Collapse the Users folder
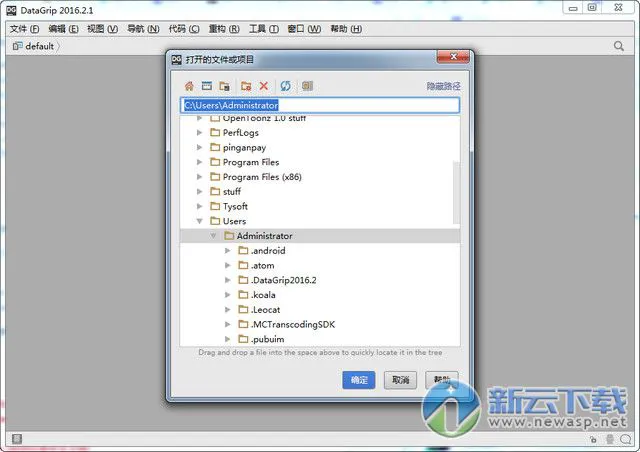This screenshot has width=640, height=452. pyautogui.click(x=200, y=221)
